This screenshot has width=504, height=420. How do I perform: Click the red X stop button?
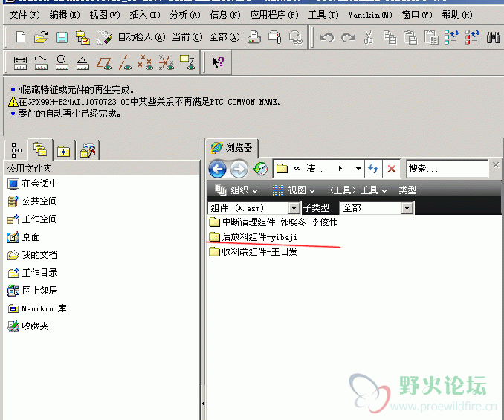392,169
